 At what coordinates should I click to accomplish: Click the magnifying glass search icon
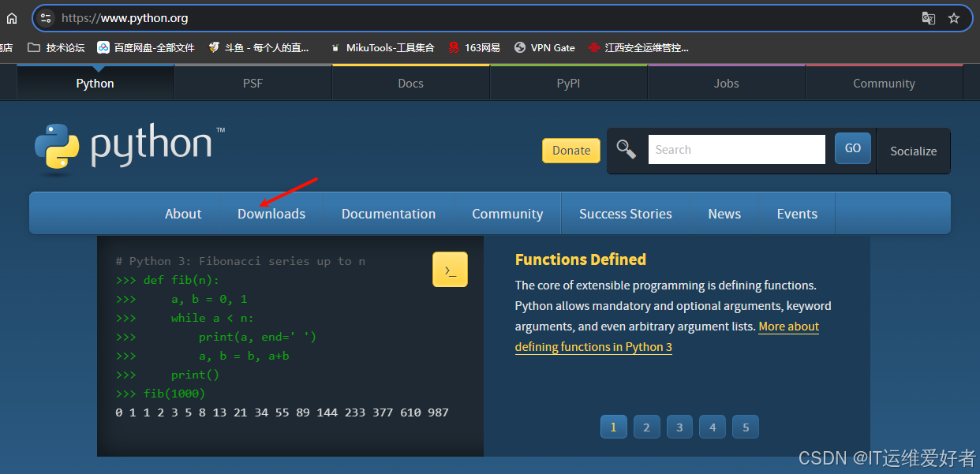pos(627,149)
